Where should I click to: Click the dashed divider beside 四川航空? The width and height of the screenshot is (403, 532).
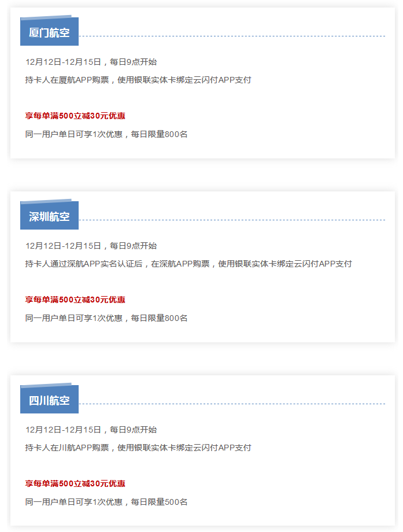[x=232, y=404]
